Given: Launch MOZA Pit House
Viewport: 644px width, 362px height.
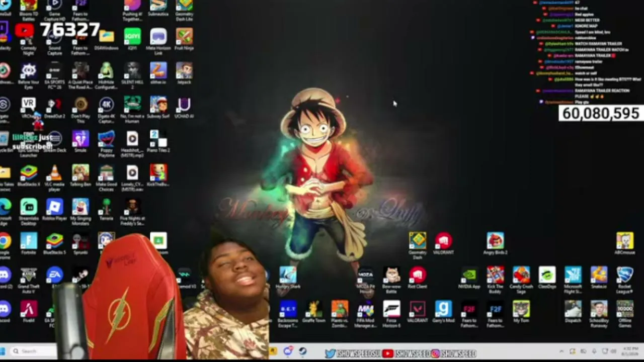Looking at the screenshot, I should tap(366, 275).
